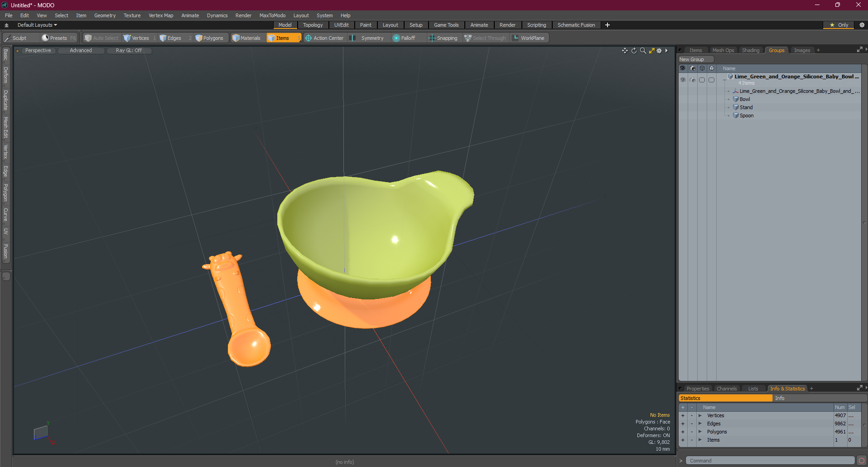Switch to Materials selection mode
This screenshot has width=868, height=467.
pos(247,38)
